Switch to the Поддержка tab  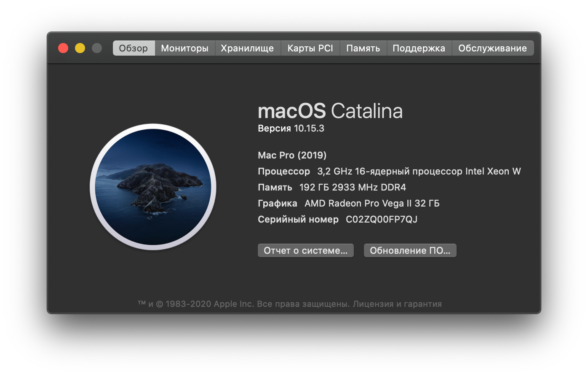(419, 48)
